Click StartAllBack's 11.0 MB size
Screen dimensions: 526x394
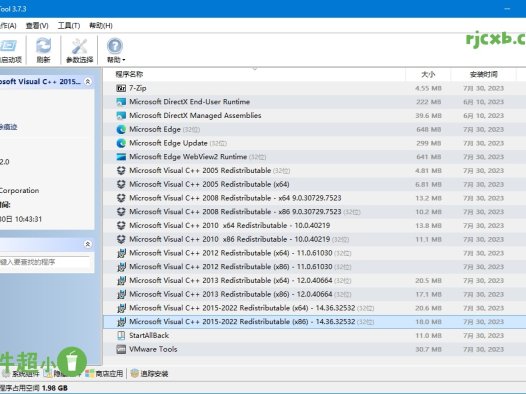[428, 335]
